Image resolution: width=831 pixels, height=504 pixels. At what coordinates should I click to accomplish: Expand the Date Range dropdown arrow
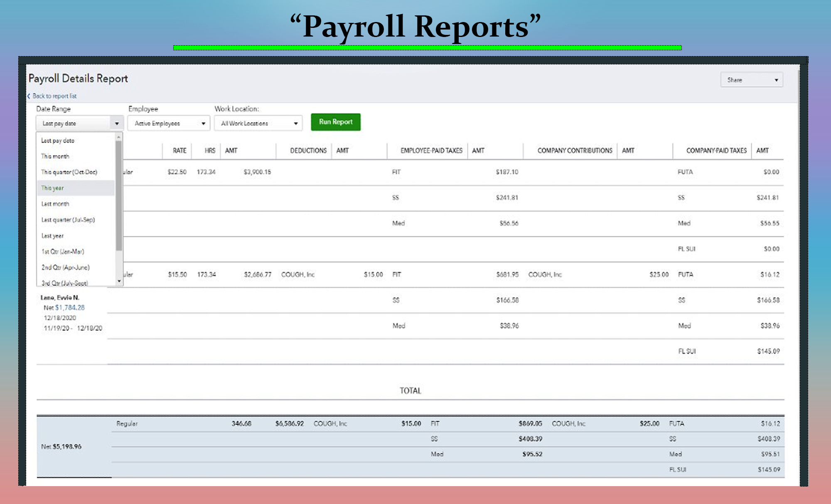(x=117, y=123)
